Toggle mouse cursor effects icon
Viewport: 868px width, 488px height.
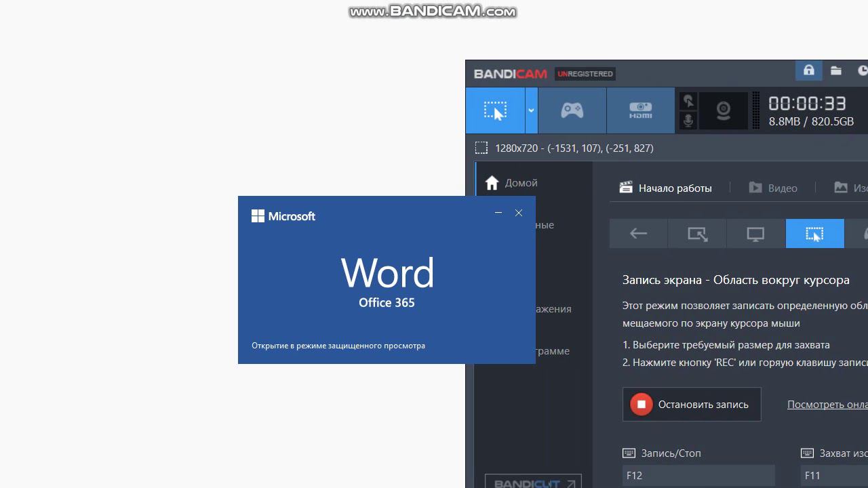[688, 102]
